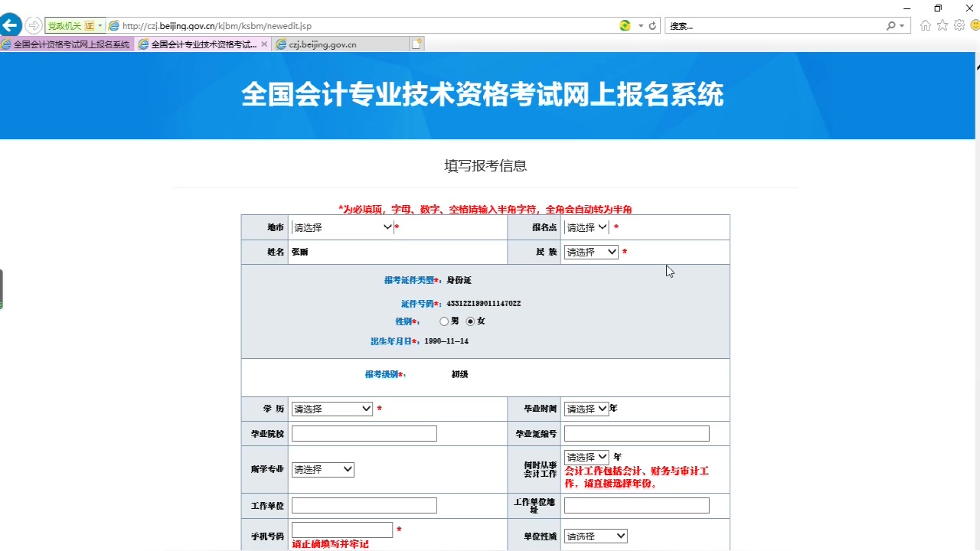The image size is (980, 551).
Task: Close the 全国会计专业技术资格考试 tab
Action: click(264, 44)
